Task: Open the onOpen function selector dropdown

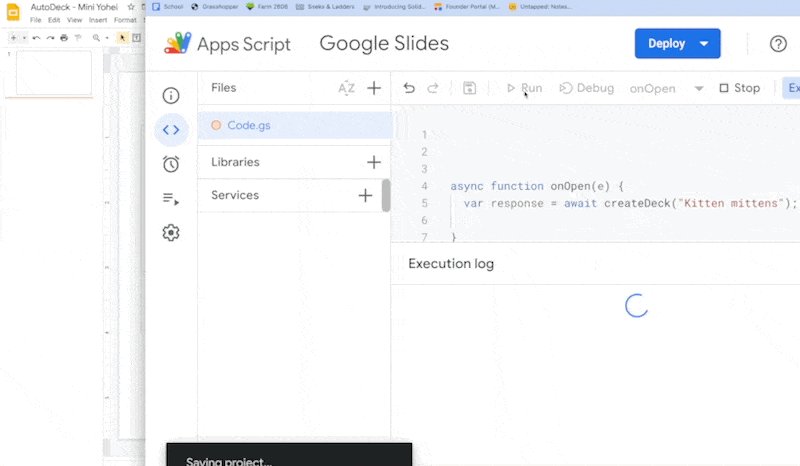Action: [x=699, y=88]
